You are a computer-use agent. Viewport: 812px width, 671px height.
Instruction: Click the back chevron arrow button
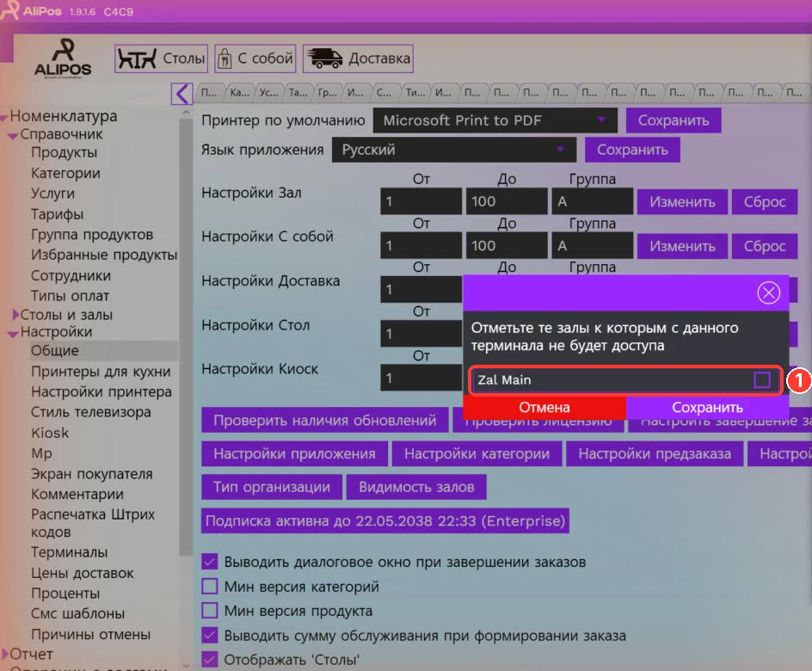pos(181,94)
